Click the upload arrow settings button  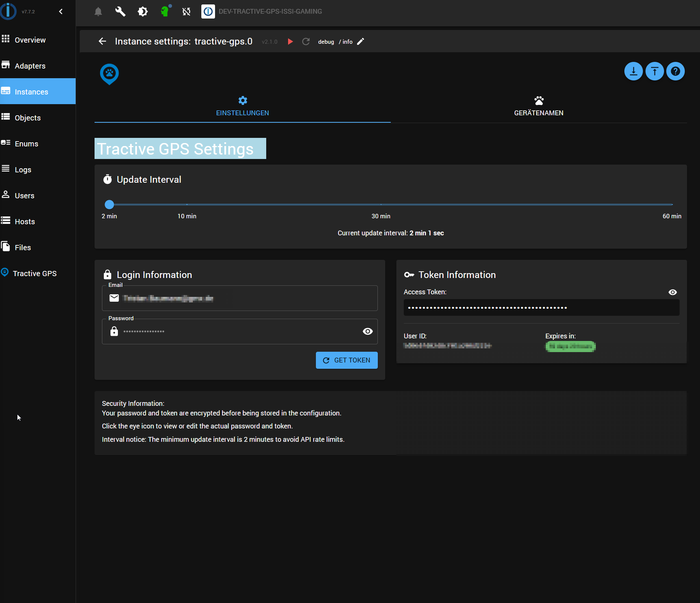point(655,71)
